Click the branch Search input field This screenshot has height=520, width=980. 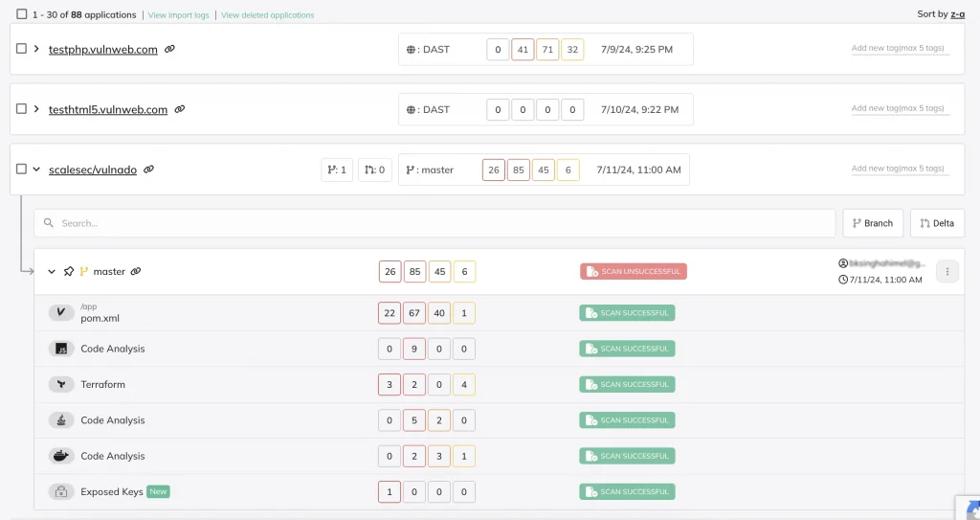click(x=440, y=223)
